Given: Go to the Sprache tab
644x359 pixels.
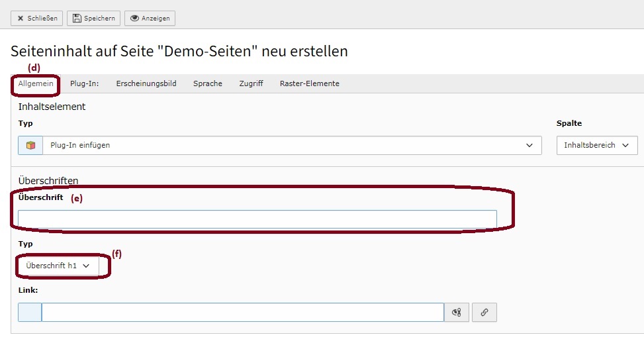Looking at the screenshot, I should pos(208,83).
